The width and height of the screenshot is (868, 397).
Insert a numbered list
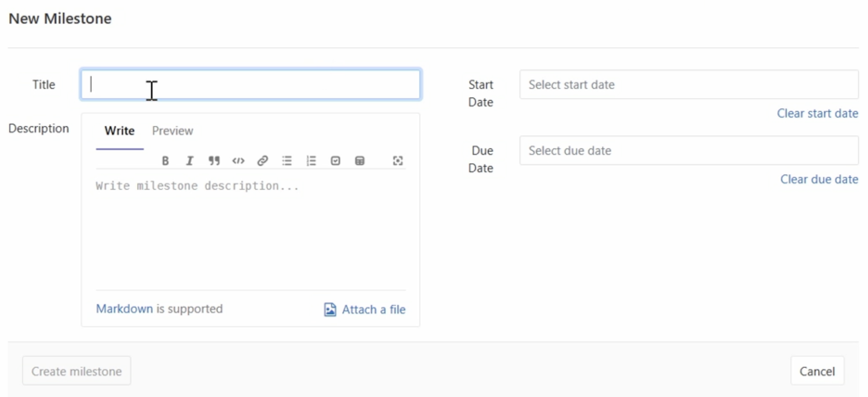pyautogui.click(x=311, y=161)
